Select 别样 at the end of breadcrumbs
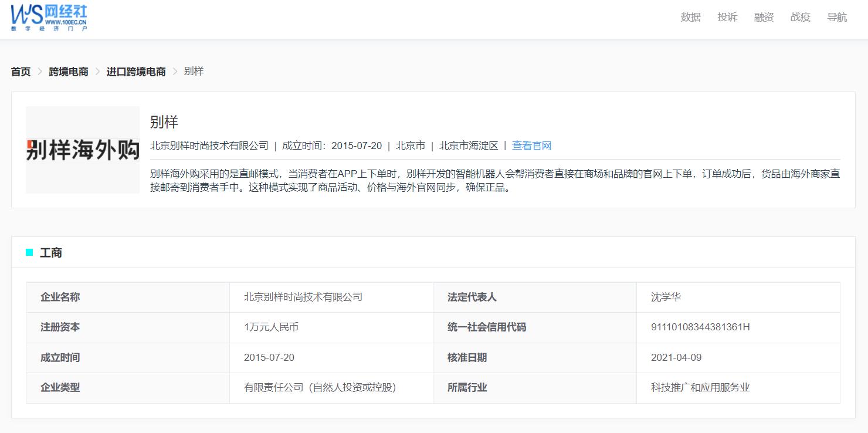 click(x=195, y=72)
